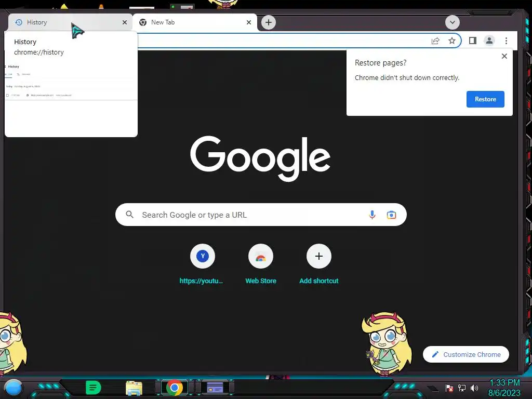Toggle the Chrome side panel
This screenshot has width=532, height=399.
(x=472, y=41)
